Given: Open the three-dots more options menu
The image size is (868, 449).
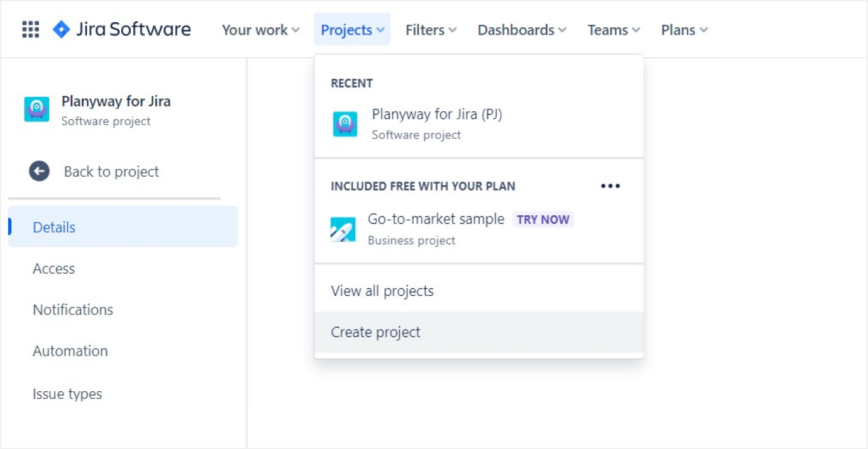Looking at the screenshot, I should [610, 186].
